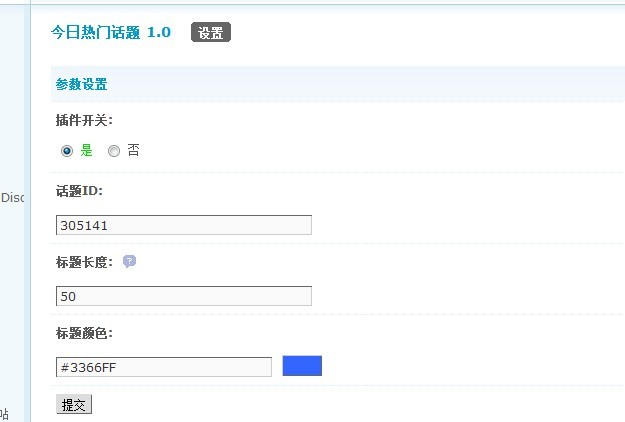
Task: Click the light-blue vertical sidebar divider
Action: 27,211
